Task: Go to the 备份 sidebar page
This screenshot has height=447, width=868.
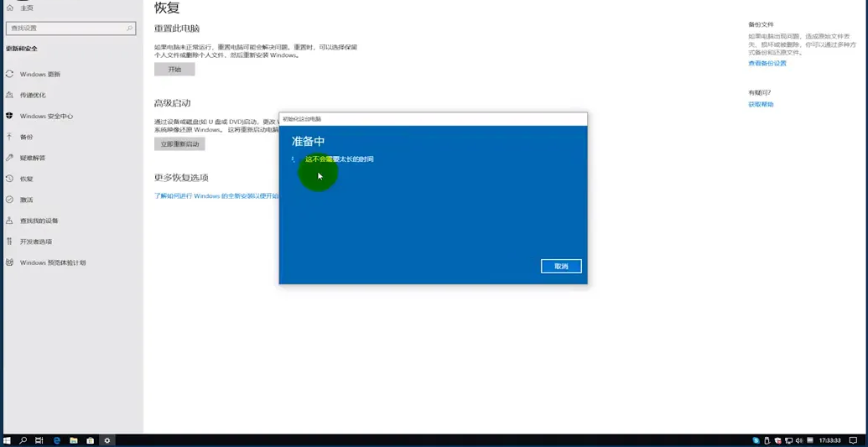Action: (x=26, y=137)
